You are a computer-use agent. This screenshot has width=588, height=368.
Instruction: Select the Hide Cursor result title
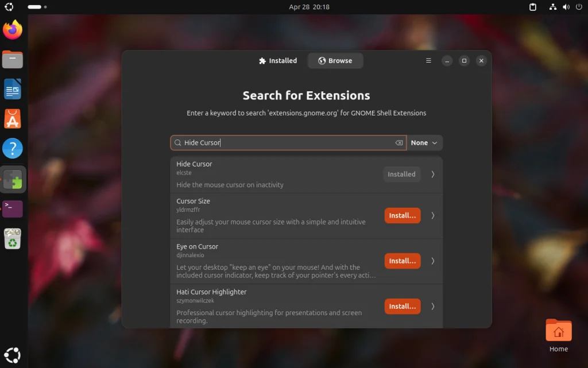[194, 164]
